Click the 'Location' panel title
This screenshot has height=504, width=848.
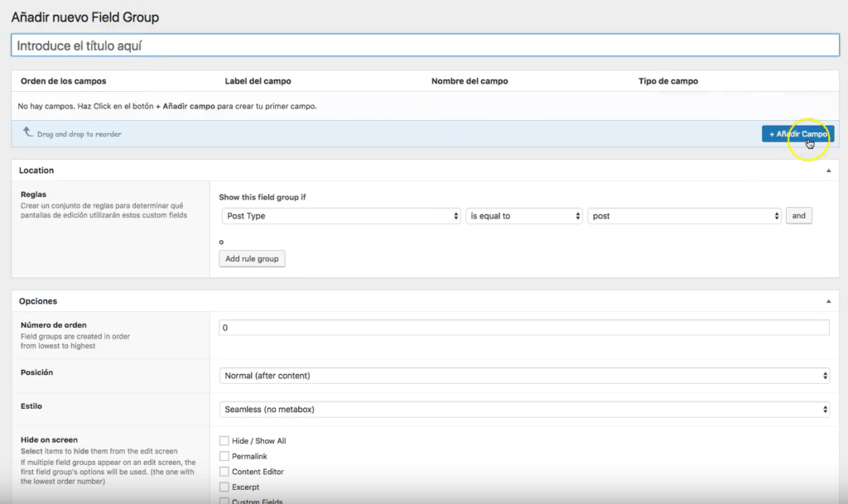[36, 170]
